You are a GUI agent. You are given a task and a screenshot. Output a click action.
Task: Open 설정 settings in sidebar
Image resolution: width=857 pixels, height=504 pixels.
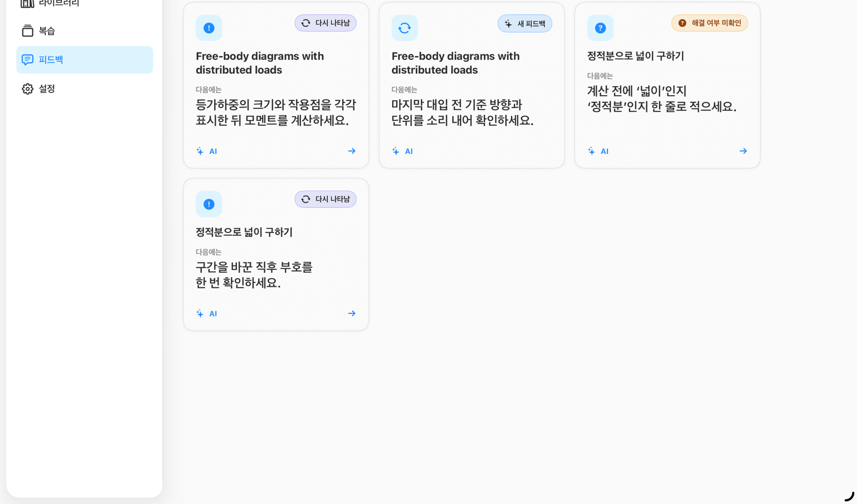pyautogui.click(x=85, y=88)
